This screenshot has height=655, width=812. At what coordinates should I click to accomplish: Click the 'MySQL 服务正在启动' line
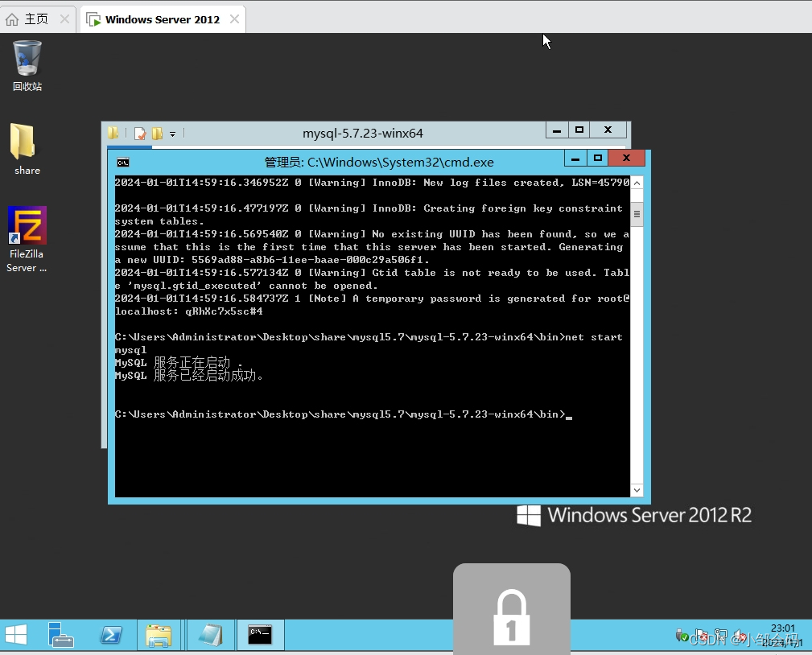click(179, 362)
